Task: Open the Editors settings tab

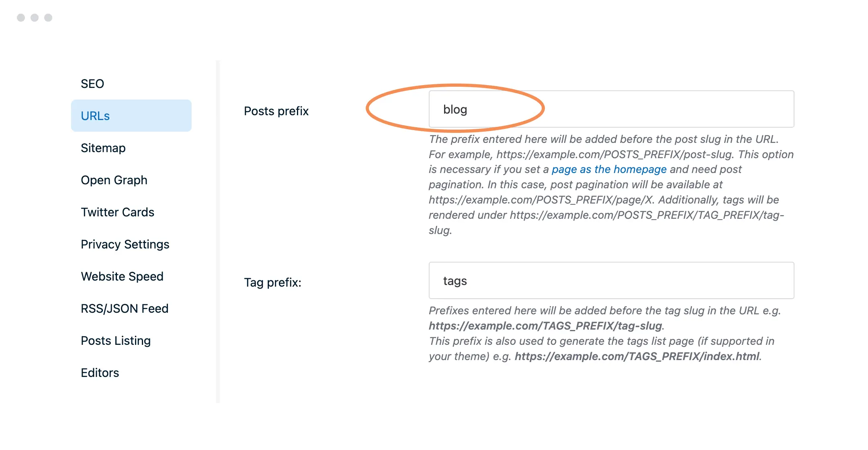Action: point(100,373)
